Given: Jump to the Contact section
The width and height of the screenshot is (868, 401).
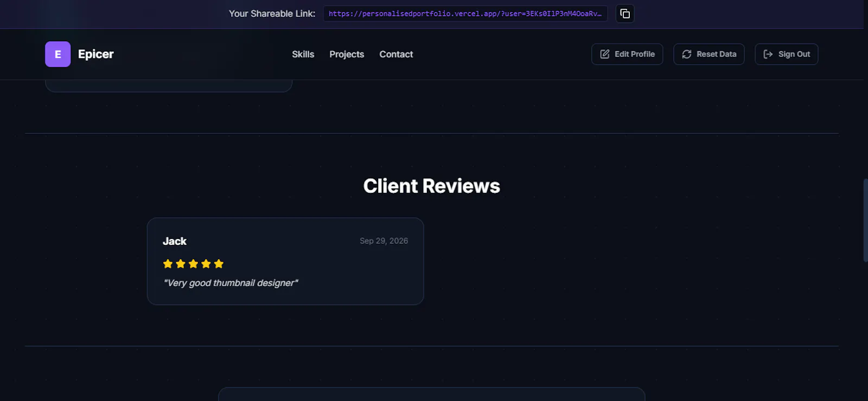Looking at the screenshot, I should click(396, 54).
